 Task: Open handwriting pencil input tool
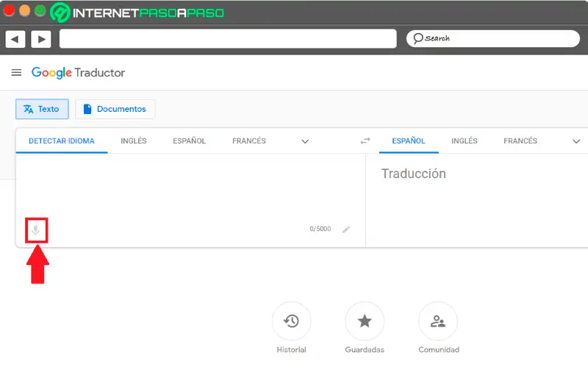click(x=346, y=229)
